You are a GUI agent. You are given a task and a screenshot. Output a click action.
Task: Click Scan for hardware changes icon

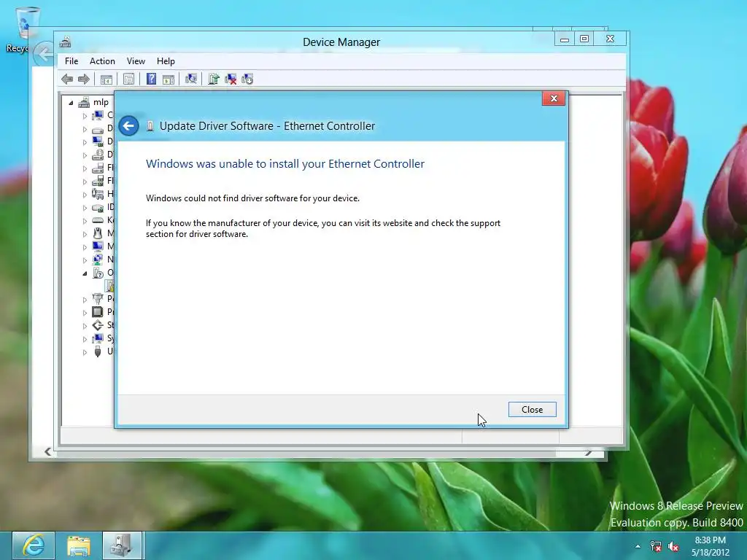tap(191, 79)
